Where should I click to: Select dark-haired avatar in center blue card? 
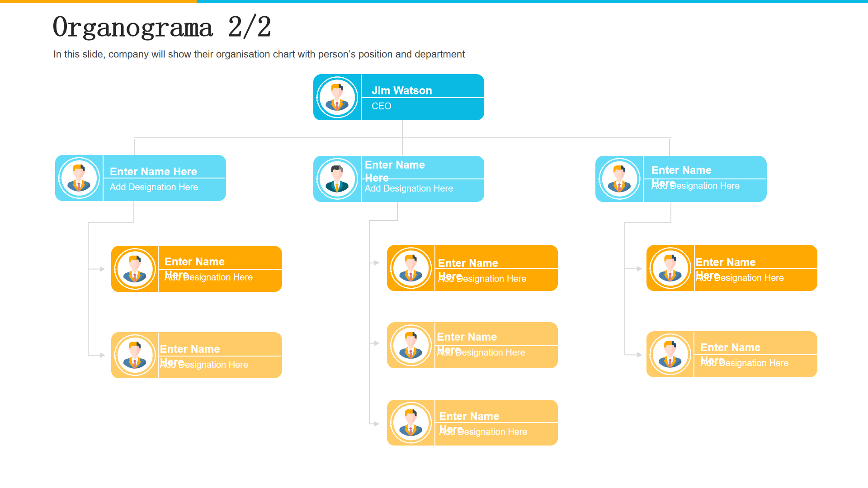click(337, 179)
